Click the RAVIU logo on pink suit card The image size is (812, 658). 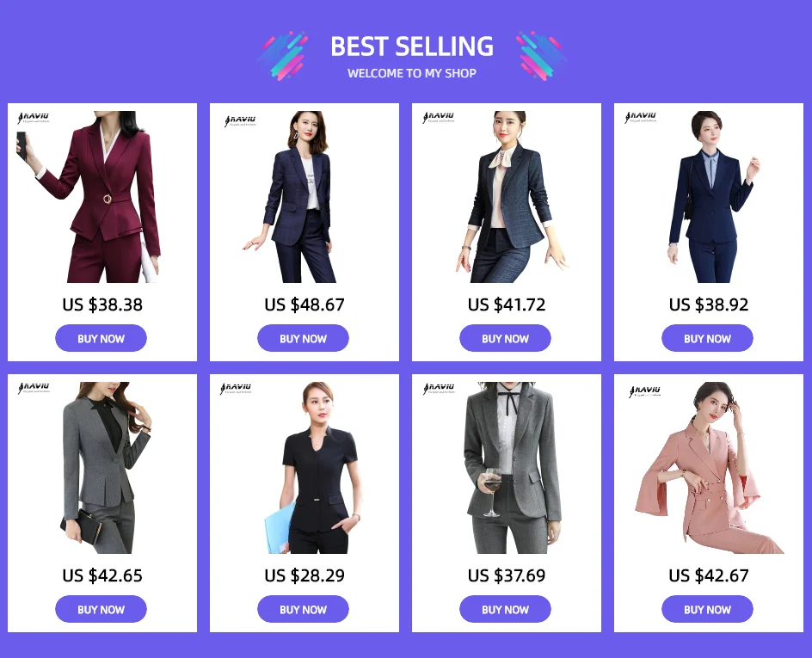tap(645, 391)
